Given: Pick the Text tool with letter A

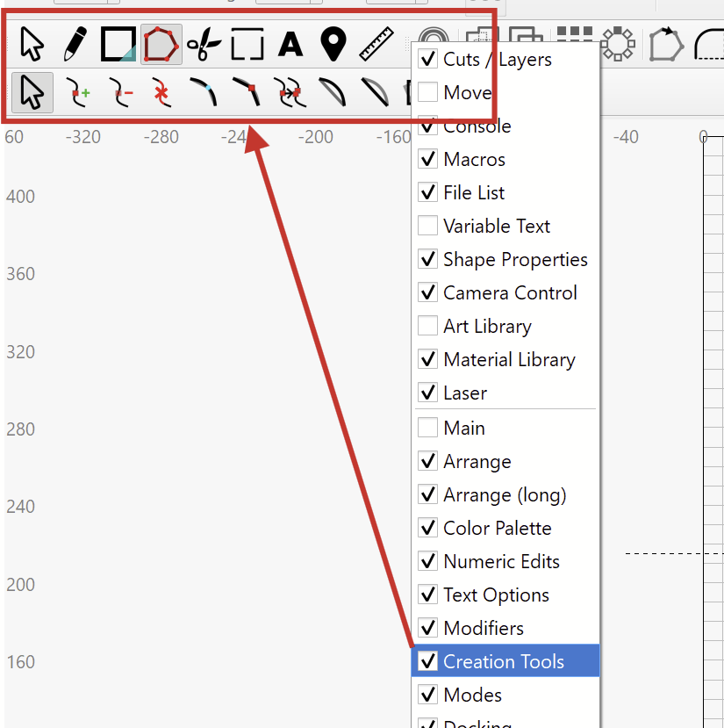Looking at the screenshot, I should pyautogui.click(x=290, y=43).
